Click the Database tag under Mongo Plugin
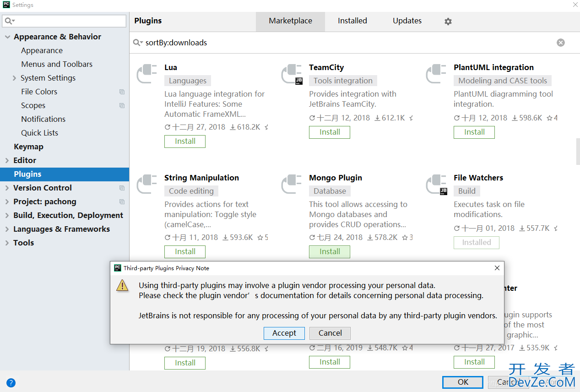The height and width of the screenshot is (392, 580). [x=330, y=191]
